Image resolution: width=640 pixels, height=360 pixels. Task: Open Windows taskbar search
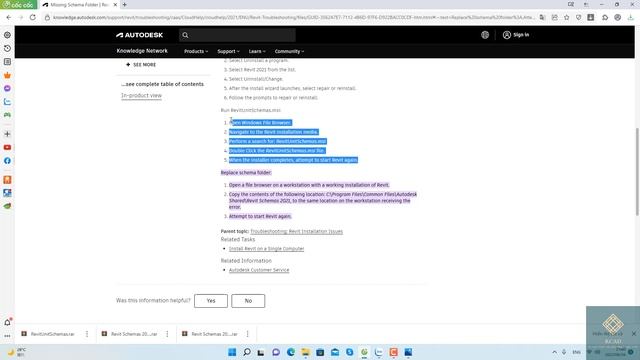(247, 352)
